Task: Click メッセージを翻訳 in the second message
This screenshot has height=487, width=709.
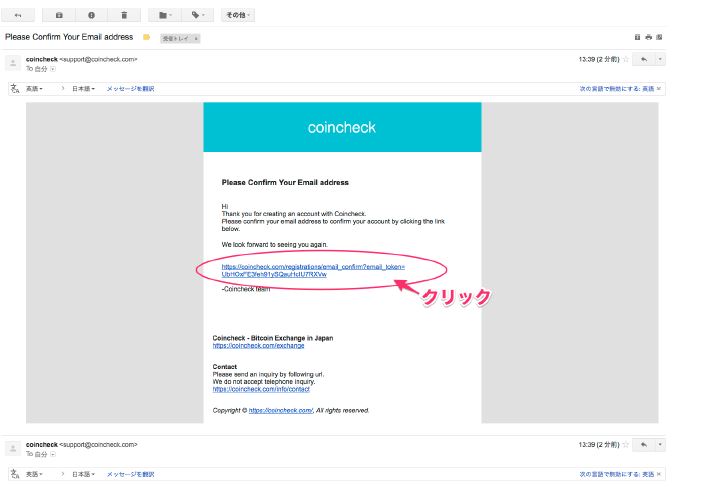Action: coord(130,474)
